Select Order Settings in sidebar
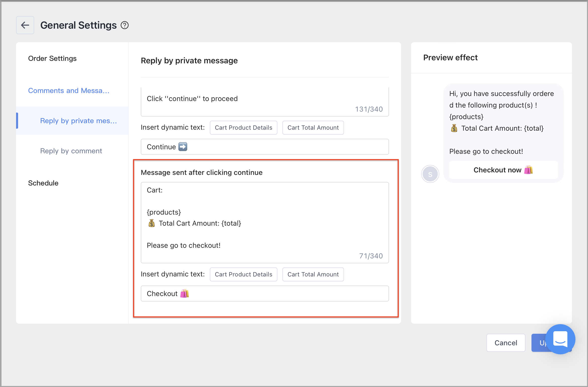The width and height of the screenshot is (588, 387). click(52, 58)
